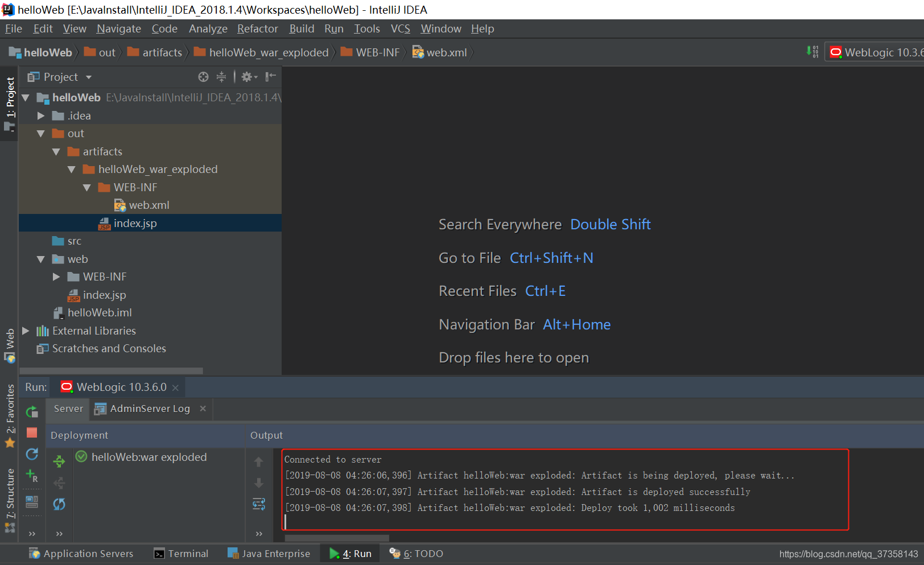The height and width of the screenshot is (565, 924).
Task: Close the AdminServer Log tab
Action: point(203,409)
